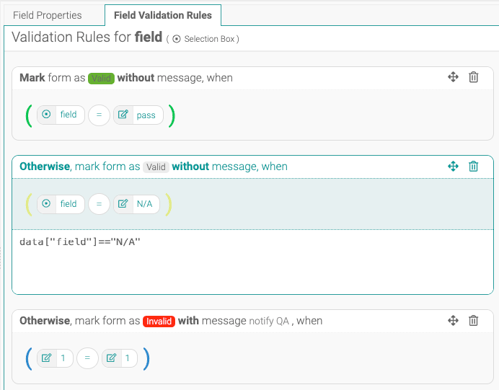Switch to the Field Properties tab

click(x=47, y=15)
